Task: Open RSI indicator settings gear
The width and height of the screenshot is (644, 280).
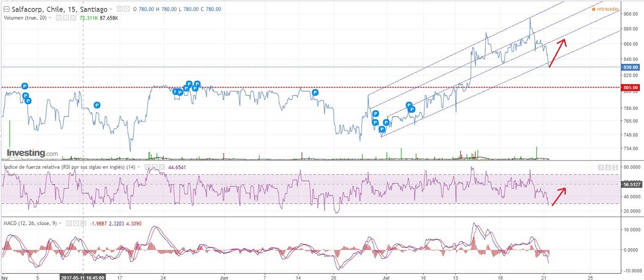Action: click(155, 167)
